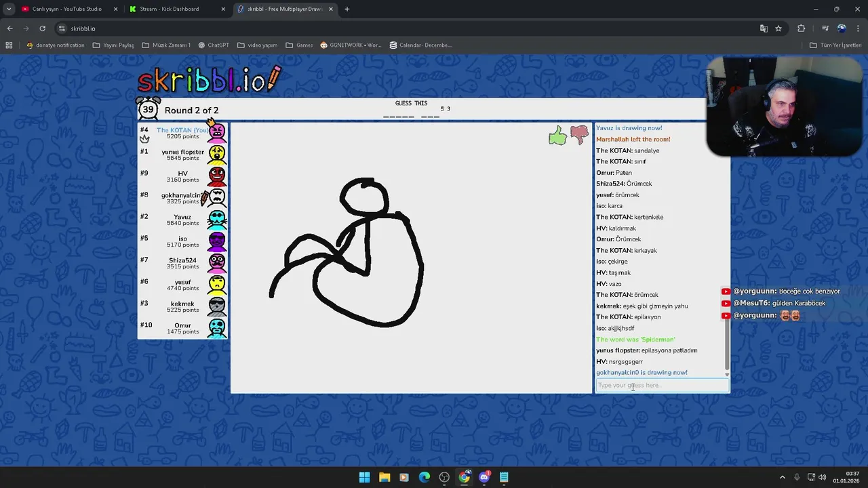
Task: Close the YouTube Studio tab
Action: (x=115, y=9)
